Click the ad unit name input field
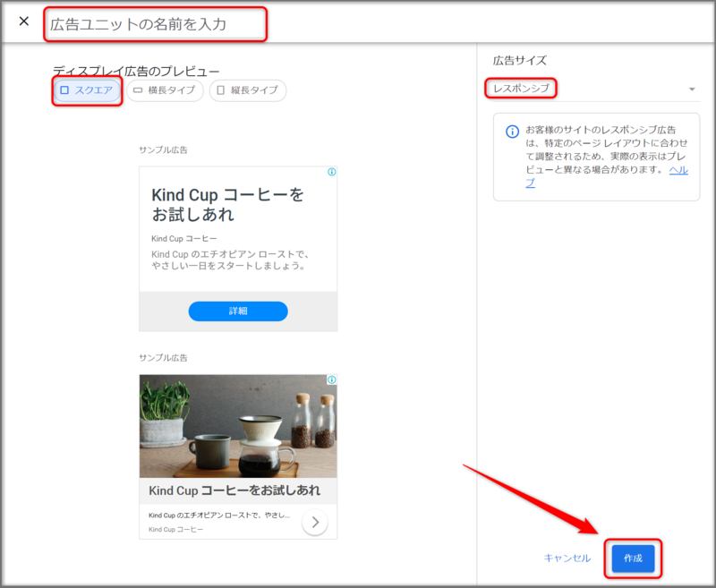The width and height of the screenshot is (716, 588). pyautogui.click(x=155, y=24)
